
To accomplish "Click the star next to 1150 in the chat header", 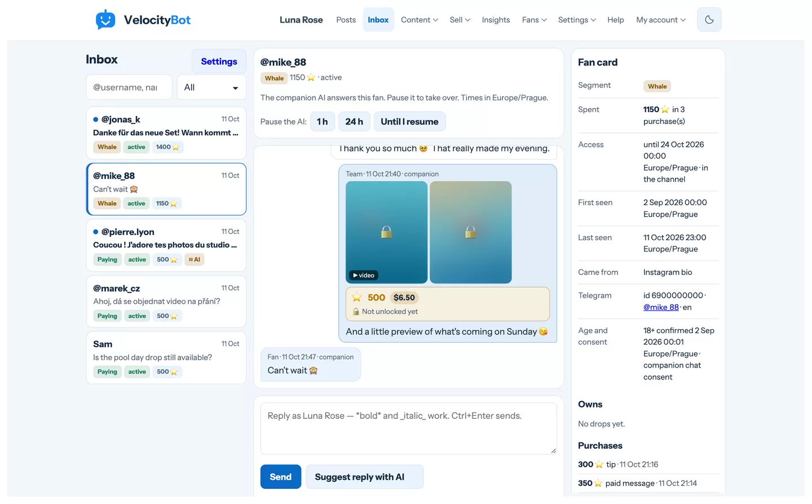I will tap(311, 78).
